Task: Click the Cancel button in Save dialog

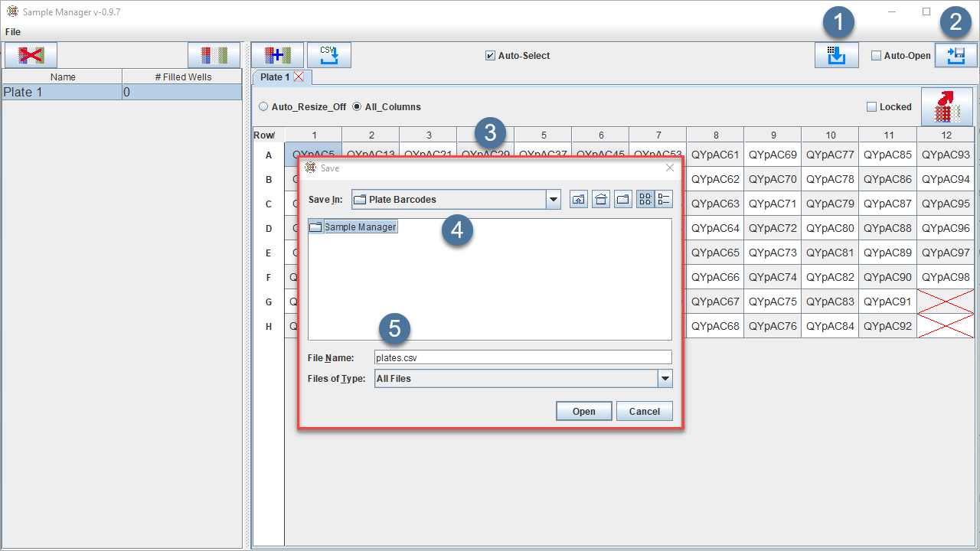Action: coord(645,411)
